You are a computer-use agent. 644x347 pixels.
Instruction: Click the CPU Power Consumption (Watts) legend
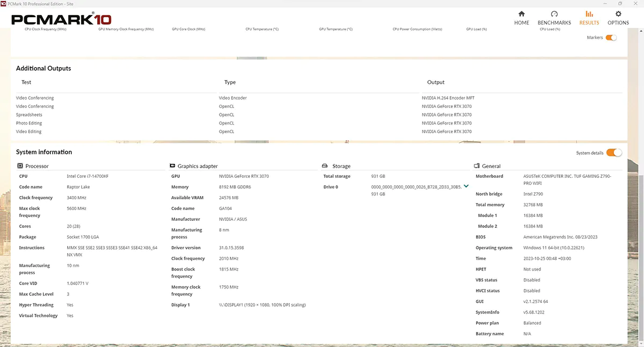tap(418, 29)
